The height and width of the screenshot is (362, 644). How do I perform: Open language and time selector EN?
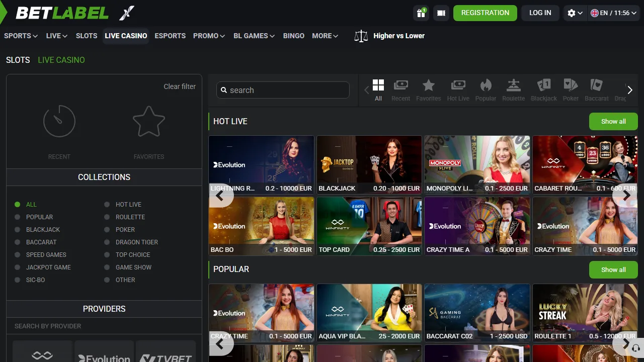(614, 13)
